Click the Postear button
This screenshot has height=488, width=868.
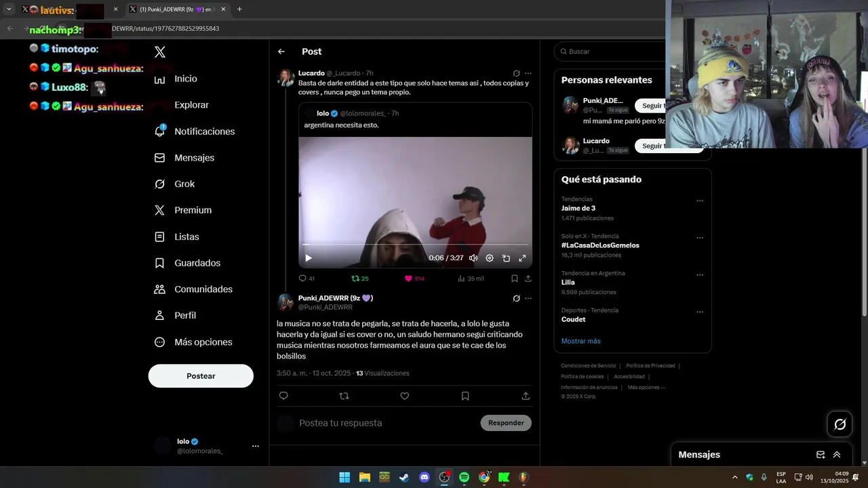click(x=201, y=376)
